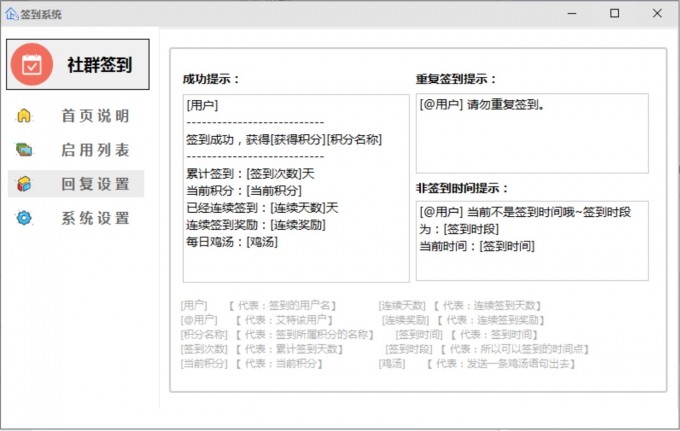Click the line 已经连续签到：[连续天数]天
680x431 pixels.
click(x=262, y=208)
